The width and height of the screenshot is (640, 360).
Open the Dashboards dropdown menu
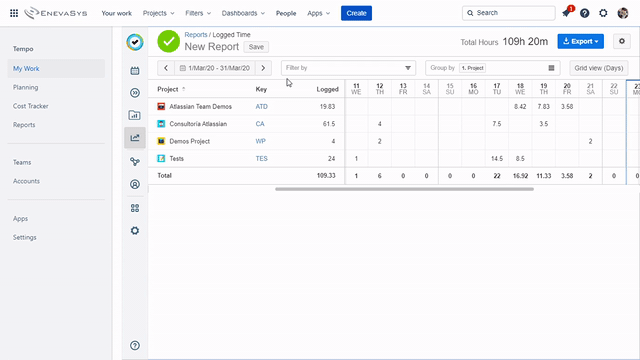[243, 13]
